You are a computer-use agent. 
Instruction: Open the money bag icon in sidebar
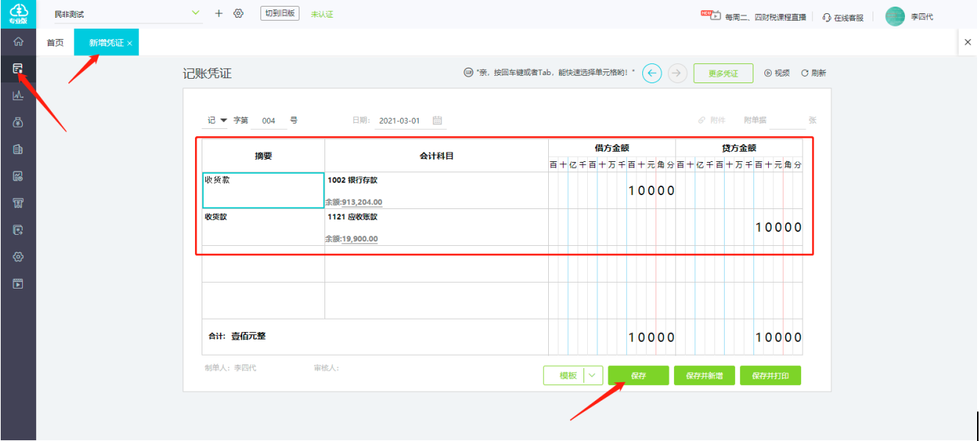click(18, 123)
